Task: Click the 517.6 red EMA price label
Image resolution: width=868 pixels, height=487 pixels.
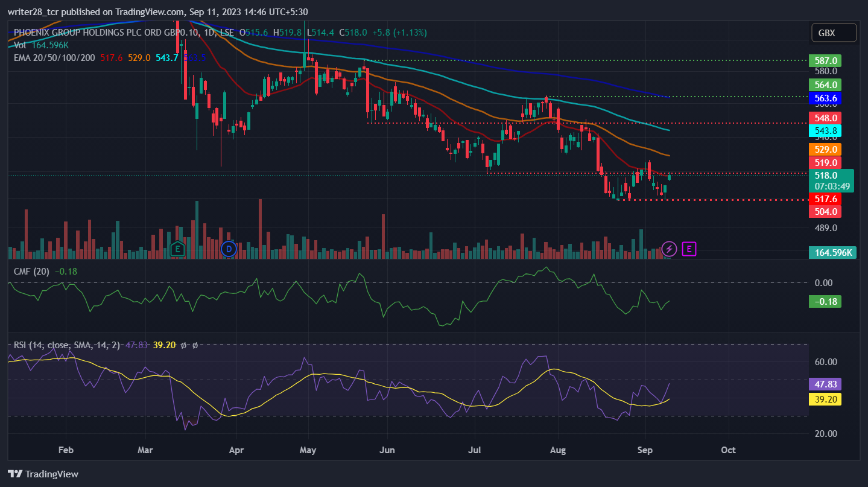Action: click(x=825, y=199)
